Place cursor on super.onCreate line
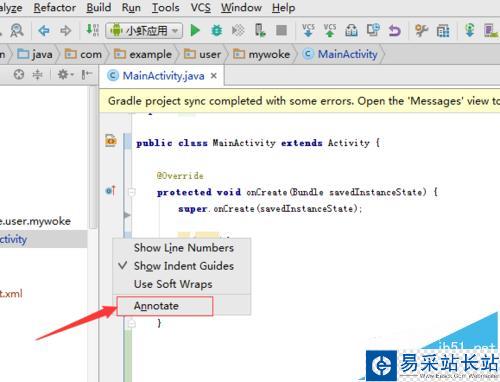The height and width of the screenshot is (382, 500). (x=270, y=209)
